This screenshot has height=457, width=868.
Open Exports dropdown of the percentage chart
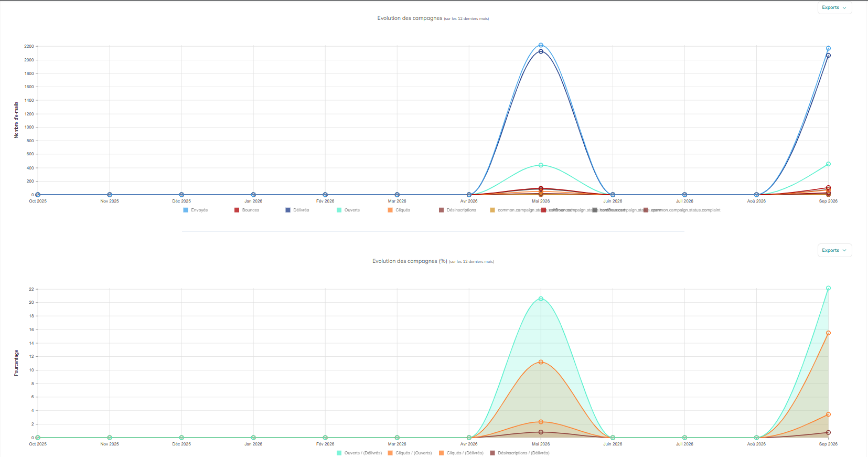[x=834, y=251]
